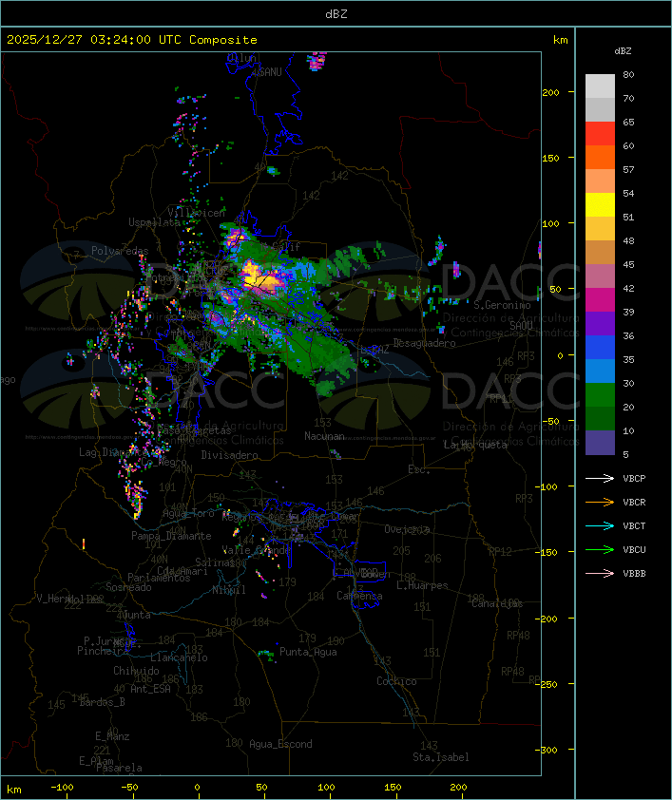Click the 'Sta.Isabel' map label
This screenshot has height=800, width=672.
pyautogui.click(x=441, y=757)
